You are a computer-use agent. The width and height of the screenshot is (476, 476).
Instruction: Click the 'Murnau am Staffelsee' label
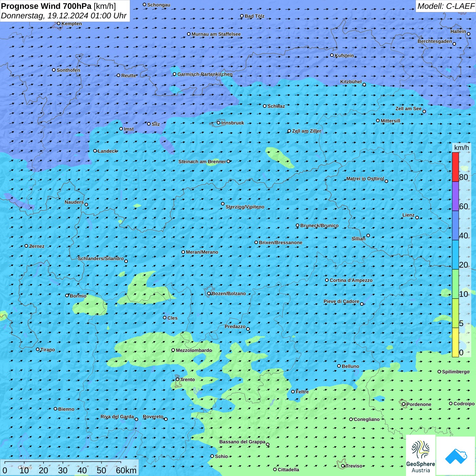pyautogui.click(x=216, y=34)
